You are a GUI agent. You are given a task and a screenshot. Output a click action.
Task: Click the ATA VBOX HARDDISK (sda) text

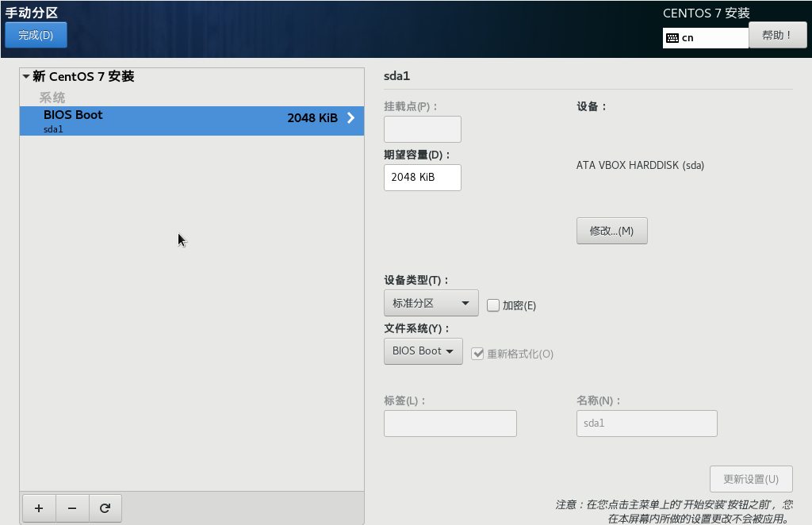point(640,165)
